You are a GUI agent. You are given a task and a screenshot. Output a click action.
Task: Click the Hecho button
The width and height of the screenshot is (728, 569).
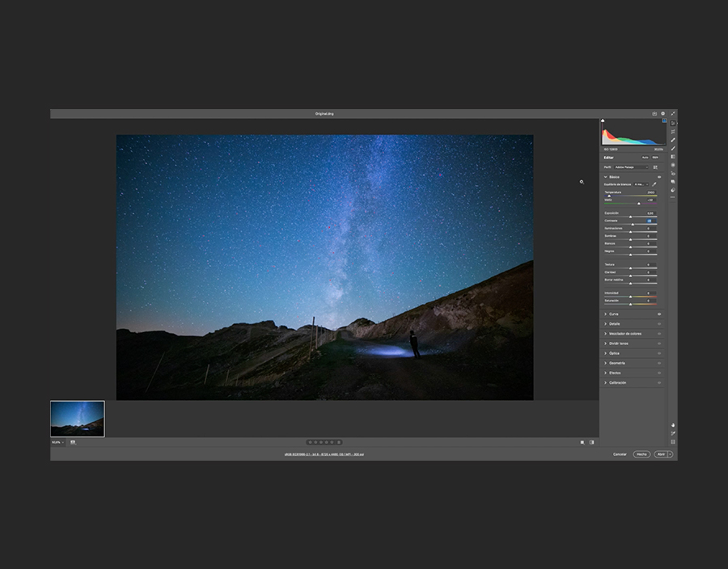(641, 454)
